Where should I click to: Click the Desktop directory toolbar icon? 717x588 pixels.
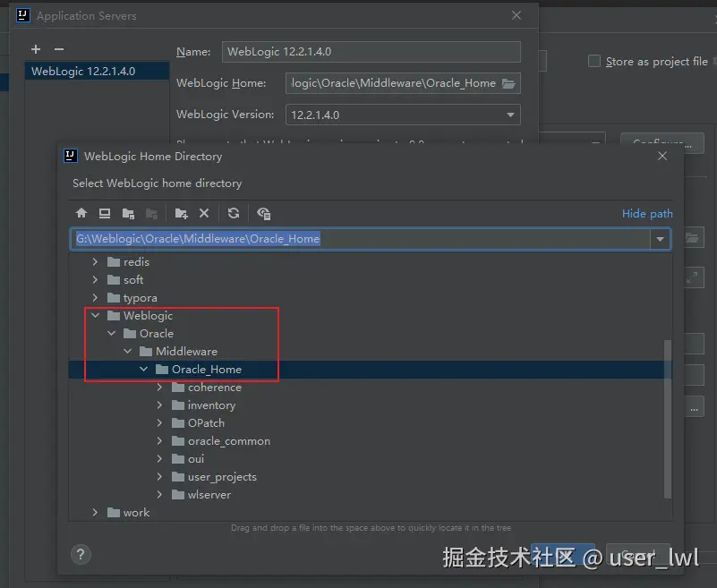[105, 213]
